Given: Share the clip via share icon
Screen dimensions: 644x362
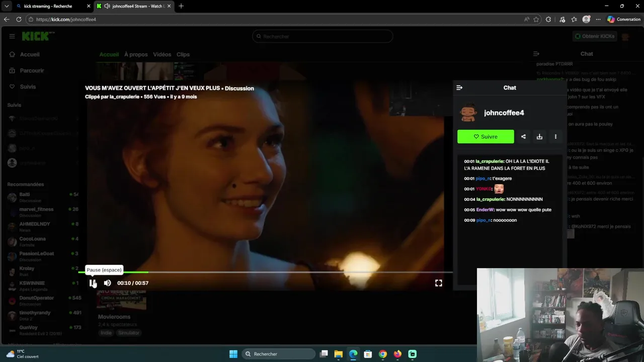Looking at the screenshot, I should (x=523, y=136).
